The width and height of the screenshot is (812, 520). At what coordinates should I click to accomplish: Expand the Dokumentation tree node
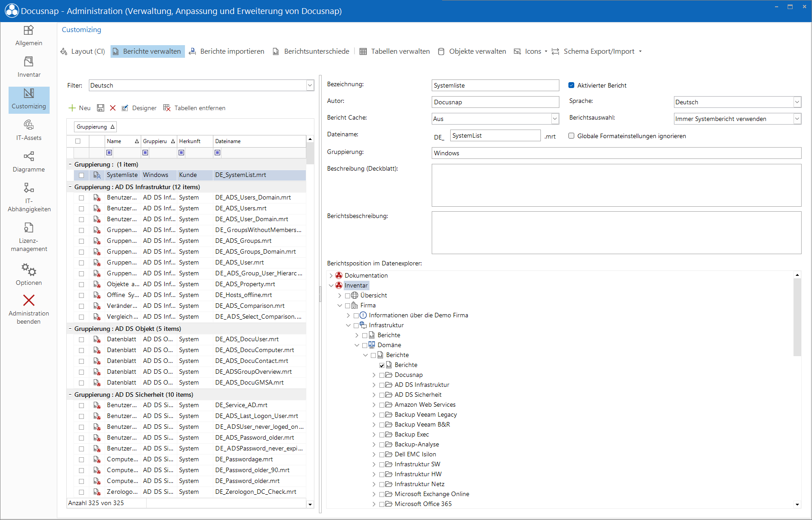point(331,276)
